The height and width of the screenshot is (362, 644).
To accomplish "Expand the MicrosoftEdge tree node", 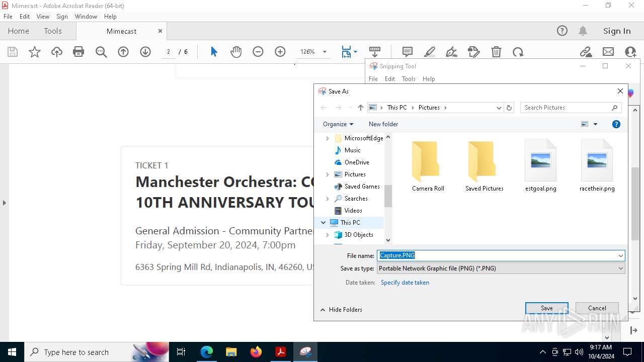I will click(328, 138).
